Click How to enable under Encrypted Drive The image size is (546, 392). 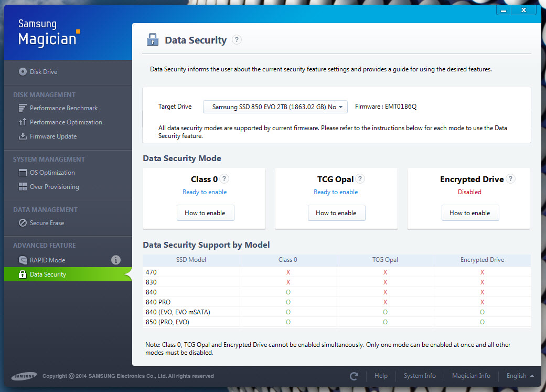[470, 213]
